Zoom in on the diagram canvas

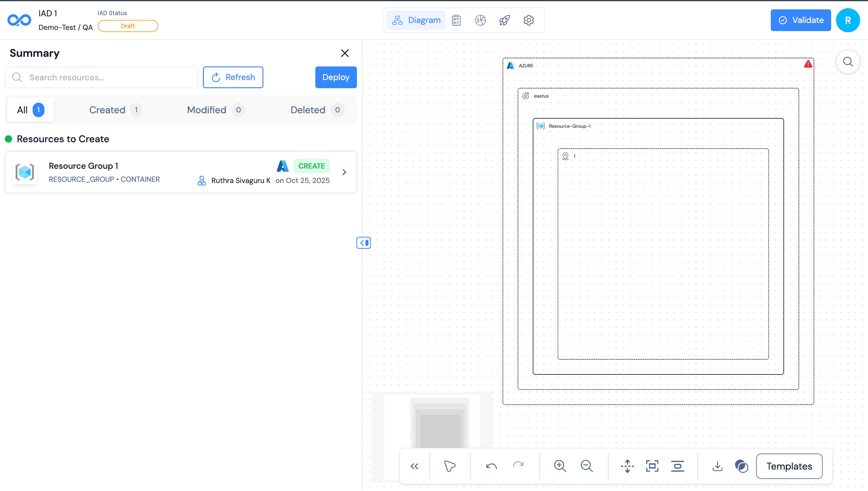click(x=560, y=466)
